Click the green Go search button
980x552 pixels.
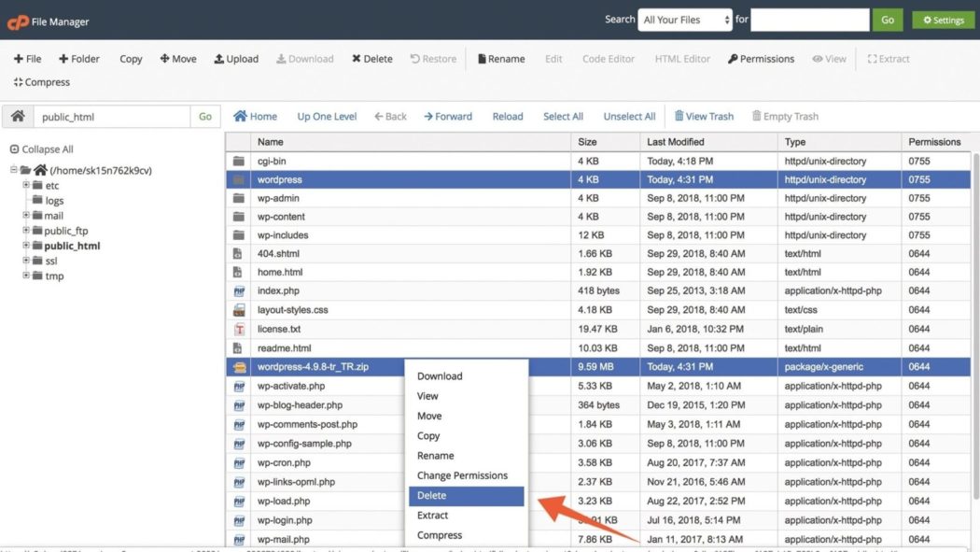(x=888, y=20)
